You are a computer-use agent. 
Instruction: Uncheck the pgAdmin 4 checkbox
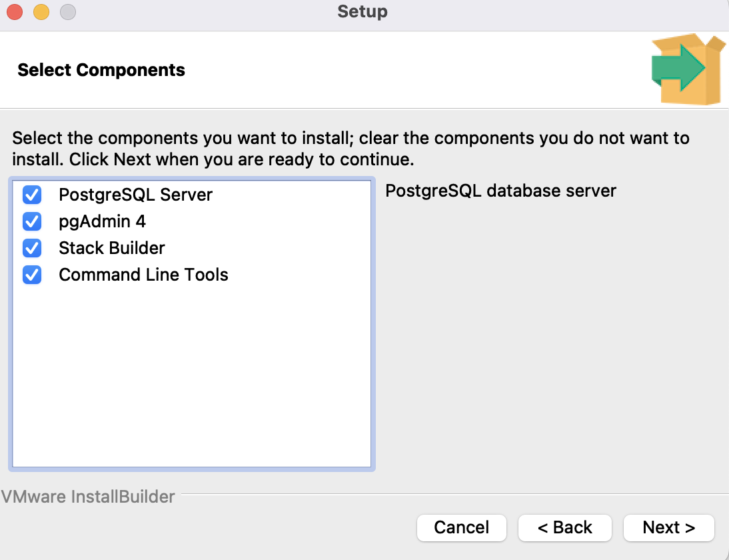32,221
